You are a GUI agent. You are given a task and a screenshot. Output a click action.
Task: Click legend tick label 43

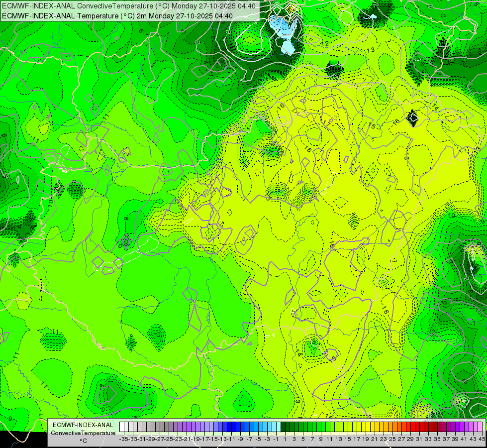(x=473, y=439)
